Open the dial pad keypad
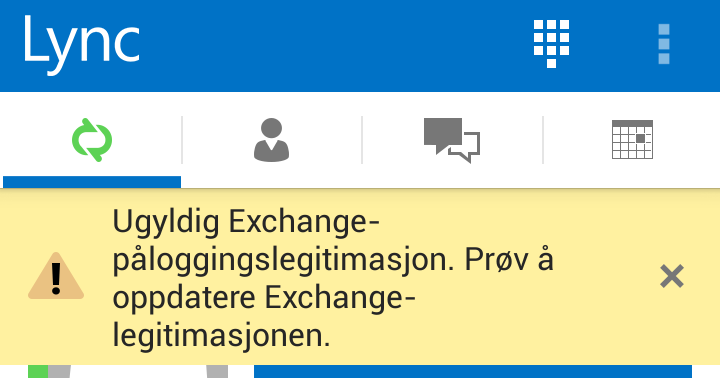The image size is (720, 378). [x=551, y=44]
